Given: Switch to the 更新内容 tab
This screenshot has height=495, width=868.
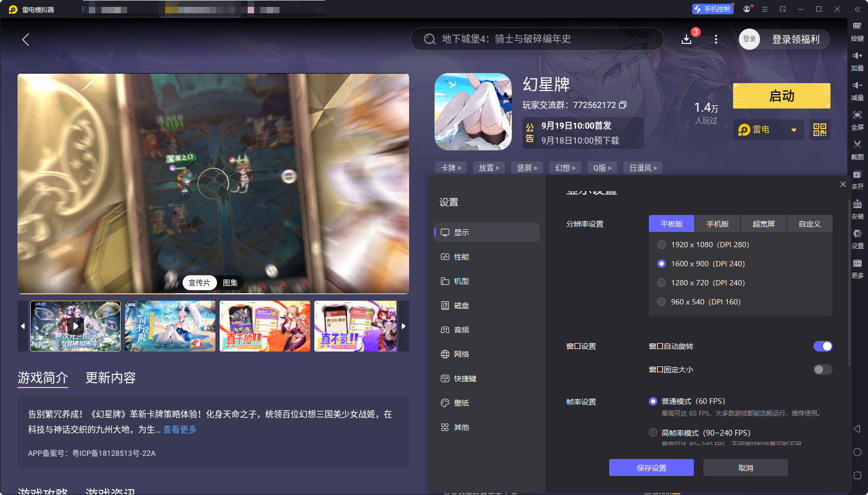Looking at the screenshot, I should coord(110,378).
